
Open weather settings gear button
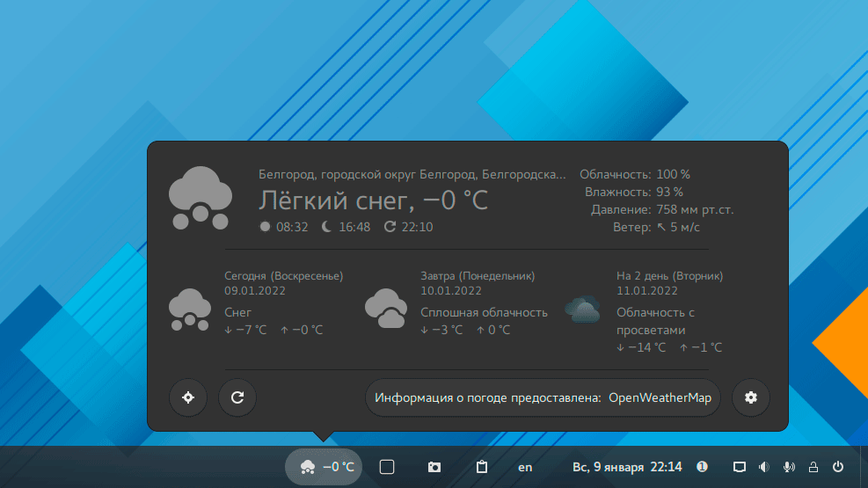click(751, 397)
